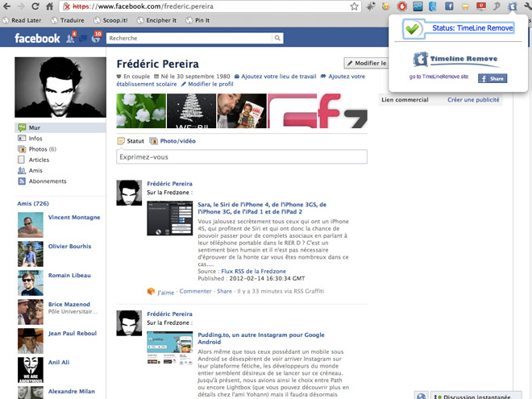Click Share on the first post
The image size is (532, 399).
click(x=224, y=291)
